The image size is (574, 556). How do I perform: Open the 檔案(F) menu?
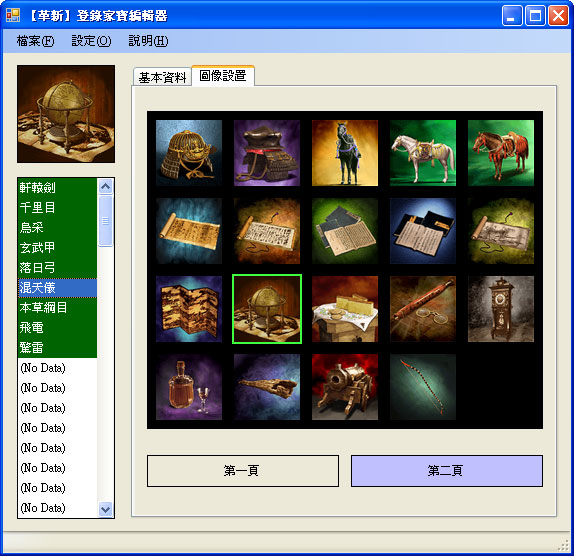36,41
